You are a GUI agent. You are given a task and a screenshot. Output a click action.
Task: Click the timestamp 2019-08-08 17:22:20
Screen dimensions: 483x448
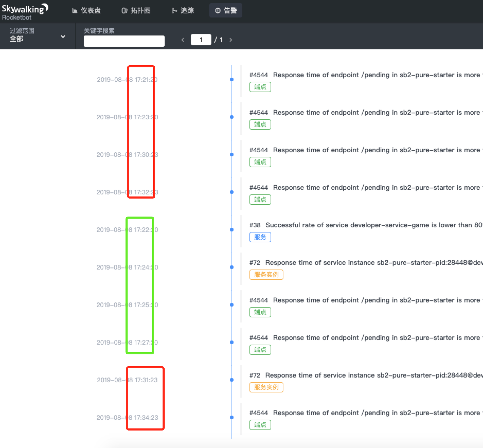pyautogui.click(x=127, y=230)
